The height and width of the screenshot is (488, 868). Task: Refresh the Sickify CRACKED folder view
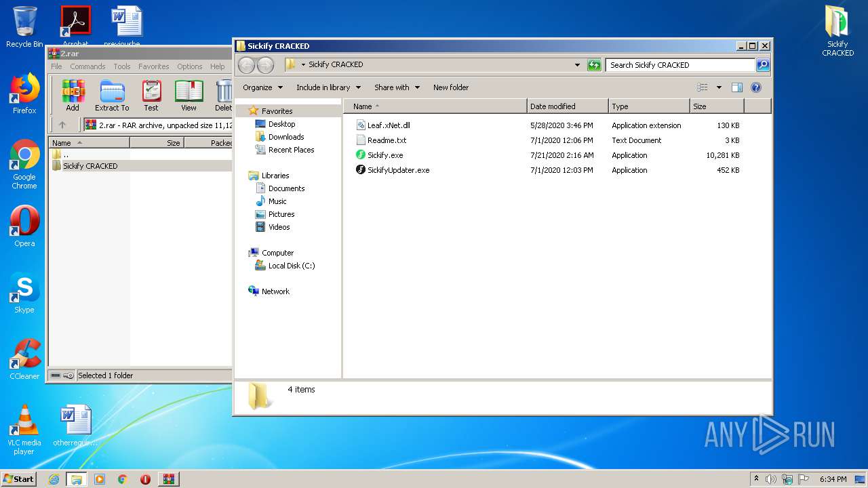(x=594, y=65)
